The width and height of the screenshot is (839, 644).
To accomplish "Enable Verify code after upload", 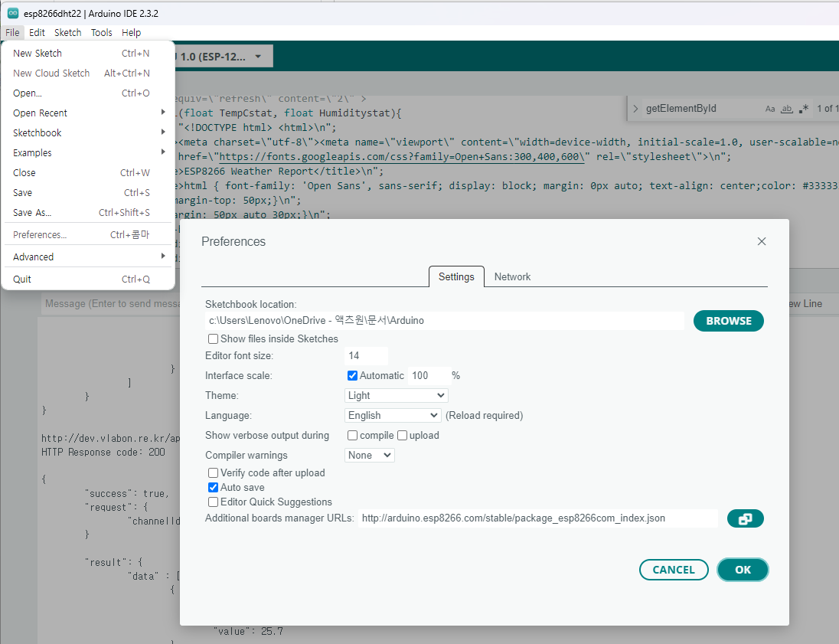I will (213, 472).
